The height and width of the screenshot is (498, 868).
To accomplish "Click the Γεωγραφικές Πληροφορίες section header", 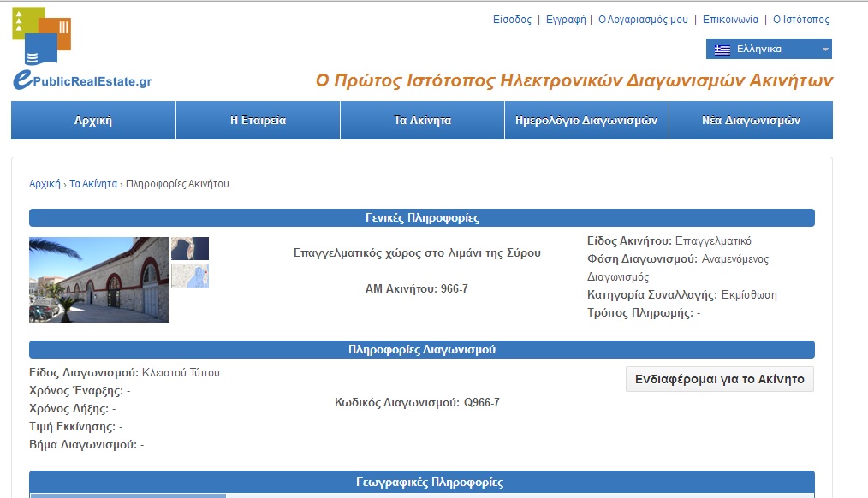I will (422, 483).
